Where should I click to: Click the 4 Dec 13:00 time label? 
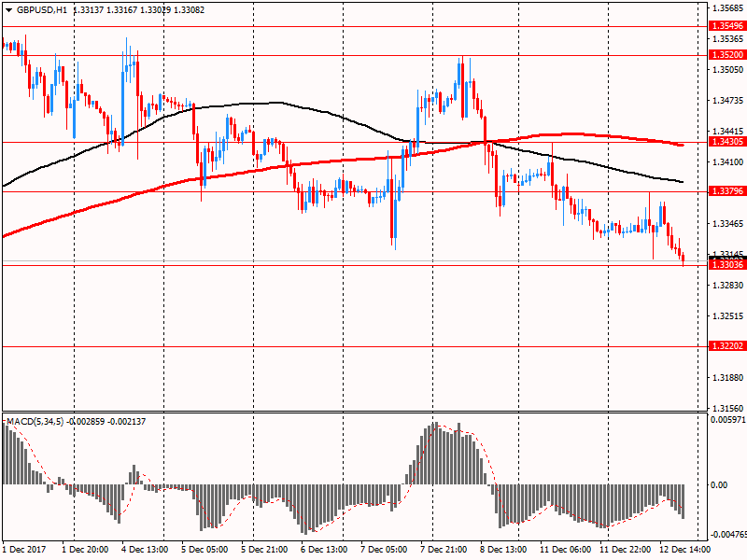point(145,550)
